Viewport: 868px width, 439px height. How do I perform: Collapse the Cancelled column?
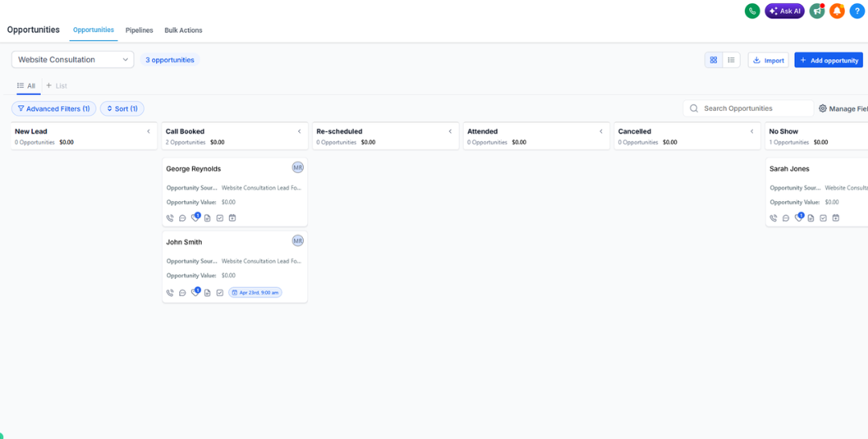coord(751,131)
